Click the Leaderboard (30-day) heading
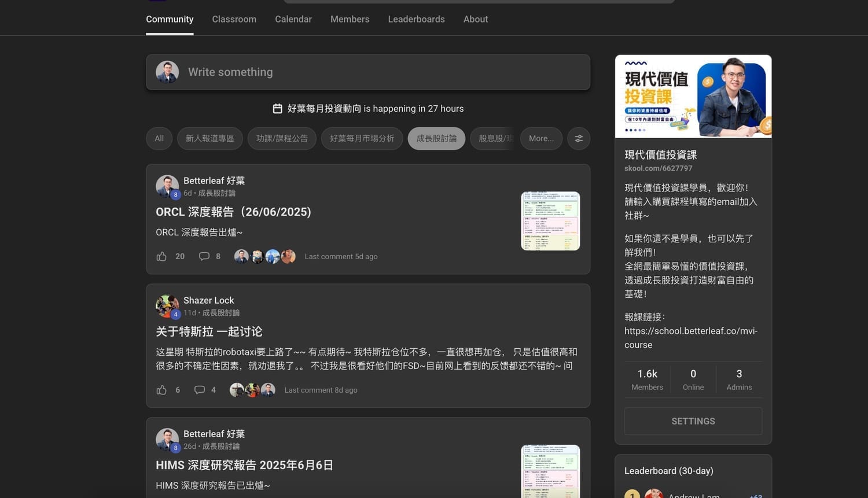 (x=669, y=471)
